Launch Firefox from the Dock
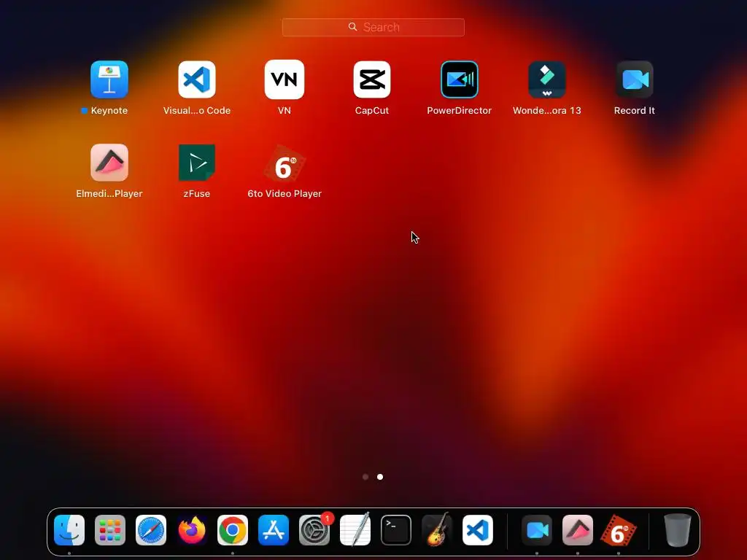This screenshot has height=560, width=747. [x=192, y=530]
